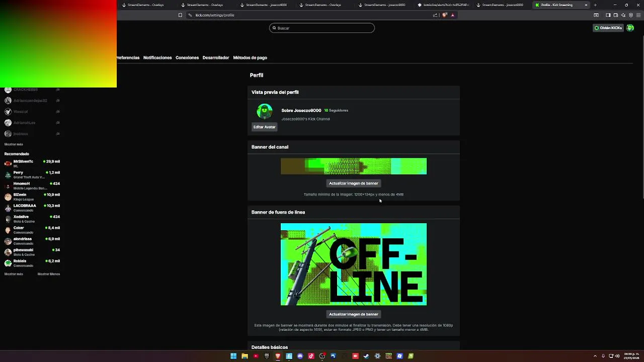Open Roblox from the taskbar
Screen dimensions: 644x362
click(399, 356)
